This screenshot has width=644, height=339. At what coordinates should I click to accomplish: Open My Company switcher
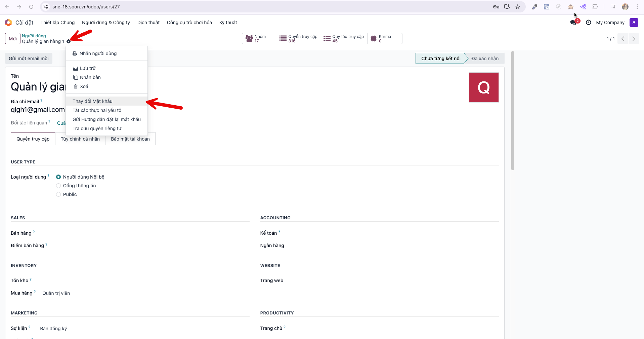pos(610,23)
